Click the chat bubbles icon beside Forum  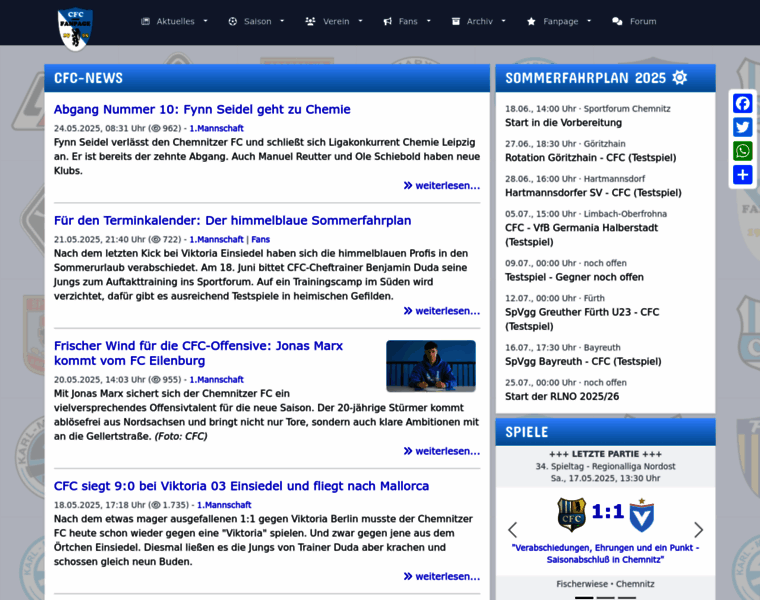click(617, 21)
